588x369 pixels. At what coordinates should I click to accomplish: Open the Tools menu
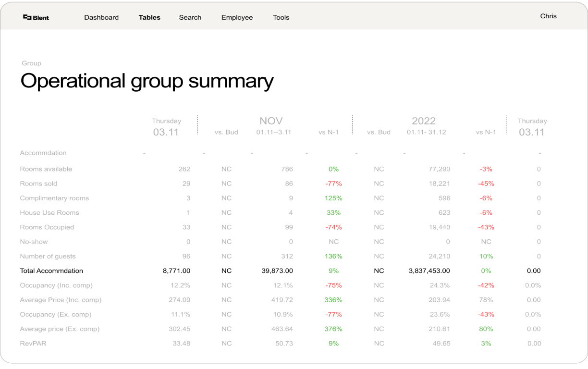pyautogui.click(x=281, y=17)
